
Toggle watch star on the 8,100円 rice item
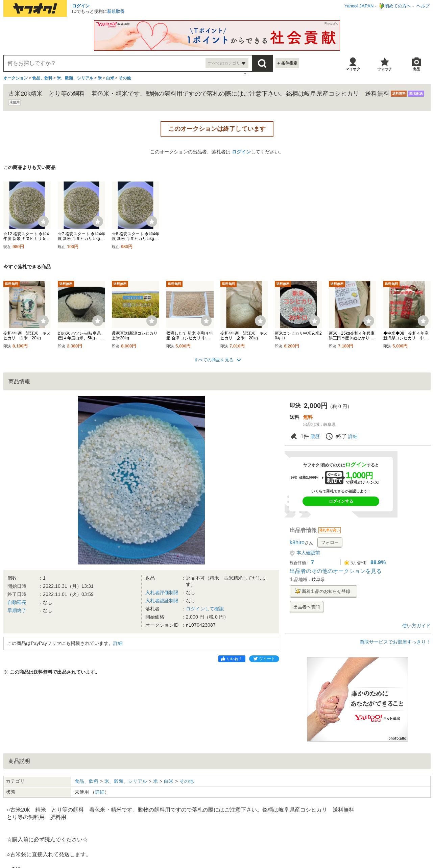[43, 321]
